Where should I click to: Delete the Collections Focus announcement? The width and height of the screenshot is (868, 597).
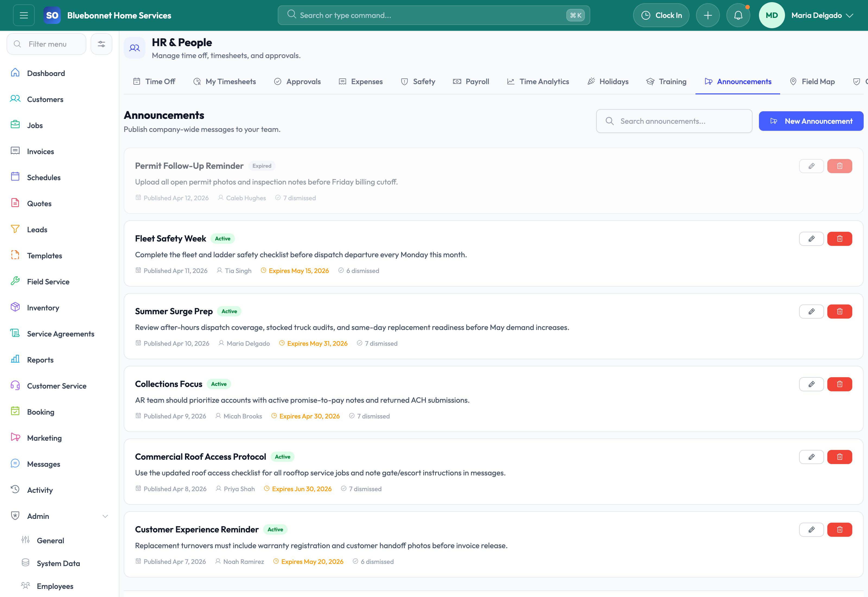pos(840,384)
